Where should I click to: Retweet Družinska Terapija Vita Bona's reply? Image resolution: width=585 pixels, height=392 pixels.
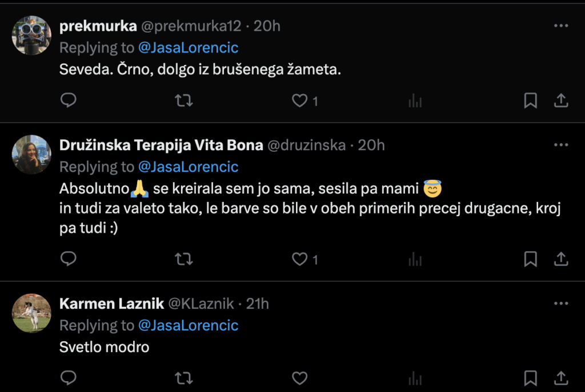pyautogui.click(x=183, y=260)
